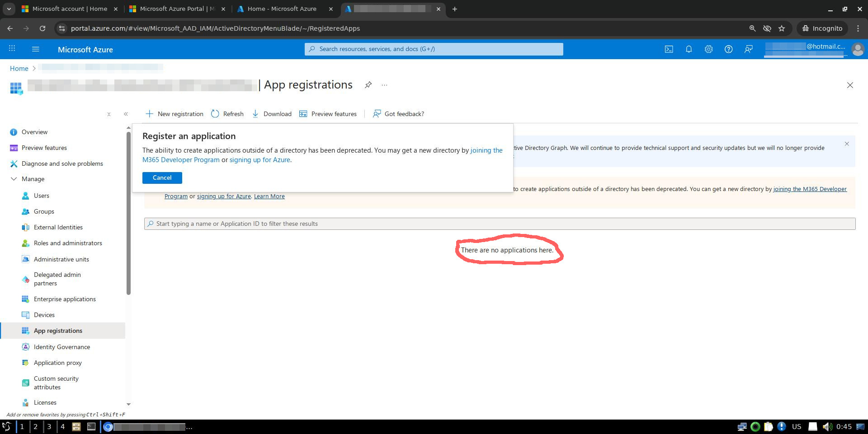The width and height of the screenshot is (868, 434).
Task: Open the tab search dropdown
Action: [x=9, y=9]
